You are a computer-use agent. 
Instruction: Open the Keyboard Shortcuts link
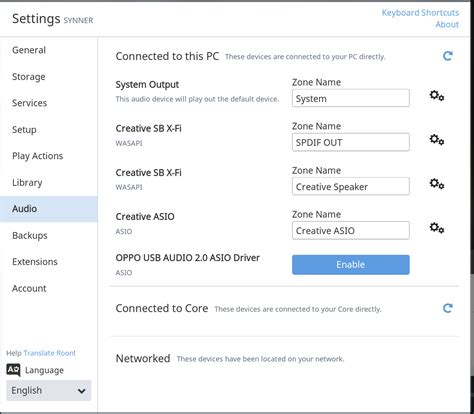[420, 13]
